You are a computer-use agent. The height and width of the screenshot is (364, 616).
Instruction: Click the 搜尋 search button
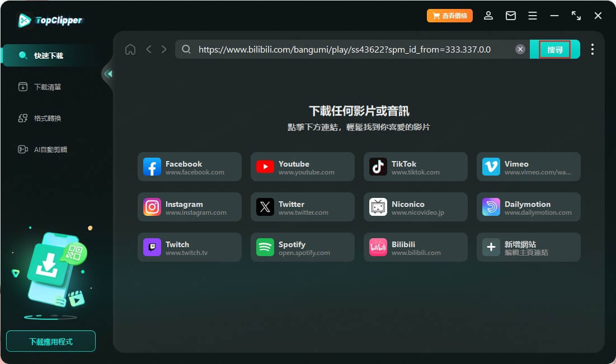[554, 49]
